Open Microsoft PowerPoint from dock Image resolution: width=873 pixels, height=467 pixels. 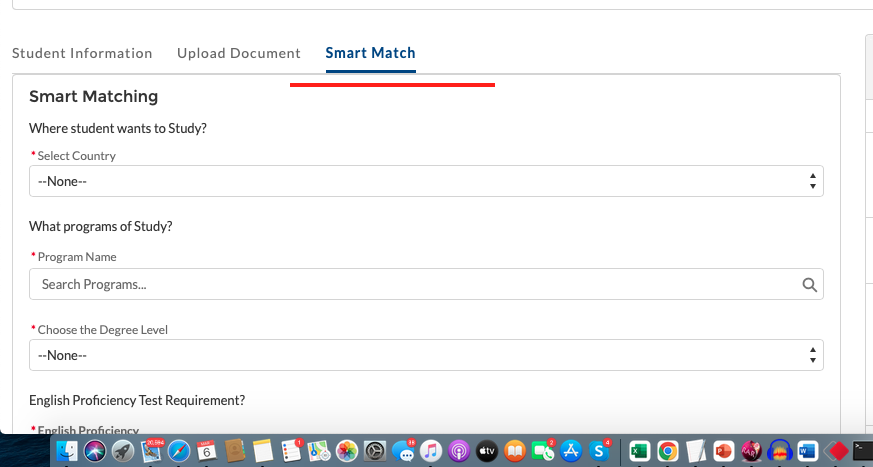(x=724, y=451)
